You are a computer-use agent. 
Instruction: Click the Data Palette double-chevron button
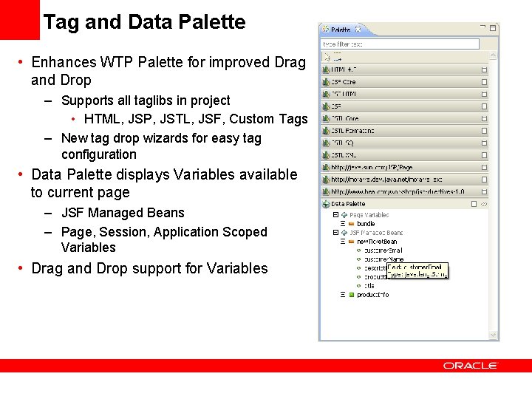tap(484, 204)
